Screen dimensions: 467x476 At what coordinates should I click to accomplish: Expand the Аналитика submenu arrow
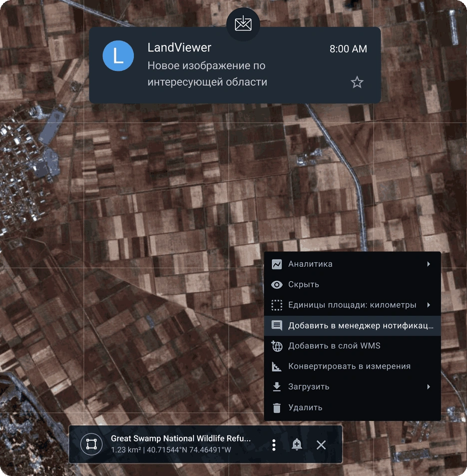point(429,264)
